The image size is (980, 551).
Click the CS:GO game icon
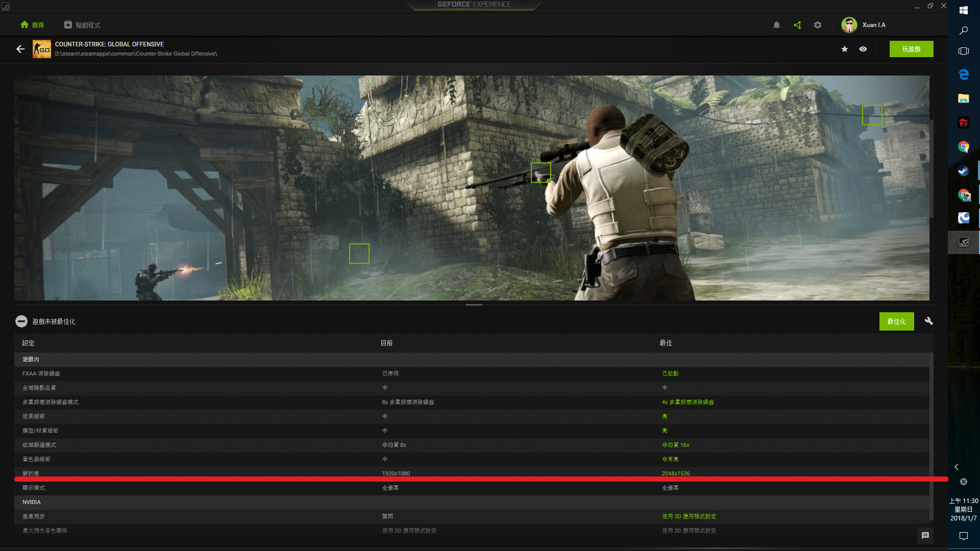42,49
